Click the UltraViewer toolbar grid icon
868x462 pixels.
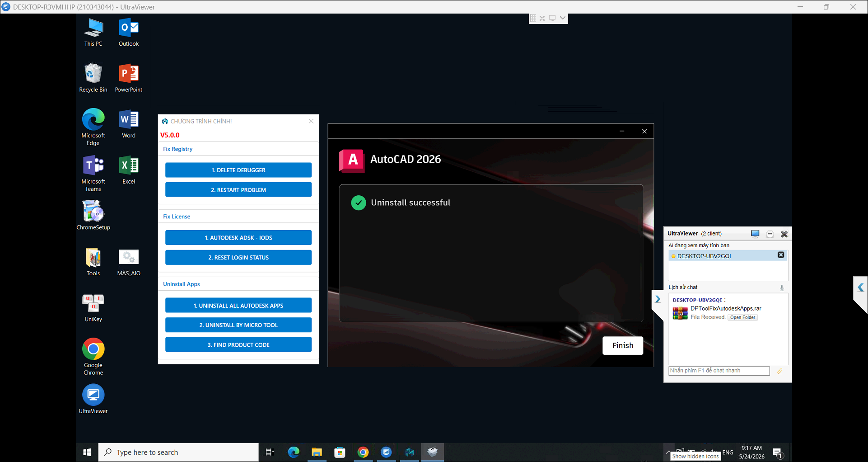533,18
